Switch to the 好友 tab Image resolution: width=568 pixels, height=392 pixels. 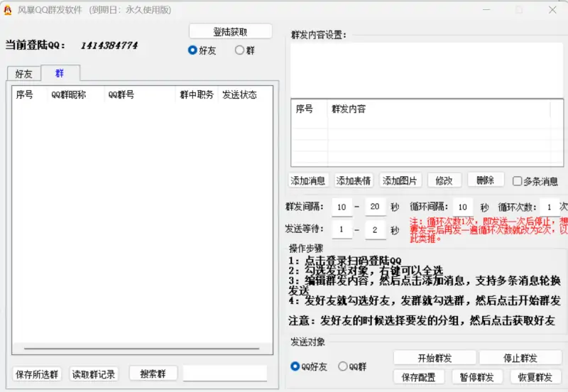(x=23, y=74)
